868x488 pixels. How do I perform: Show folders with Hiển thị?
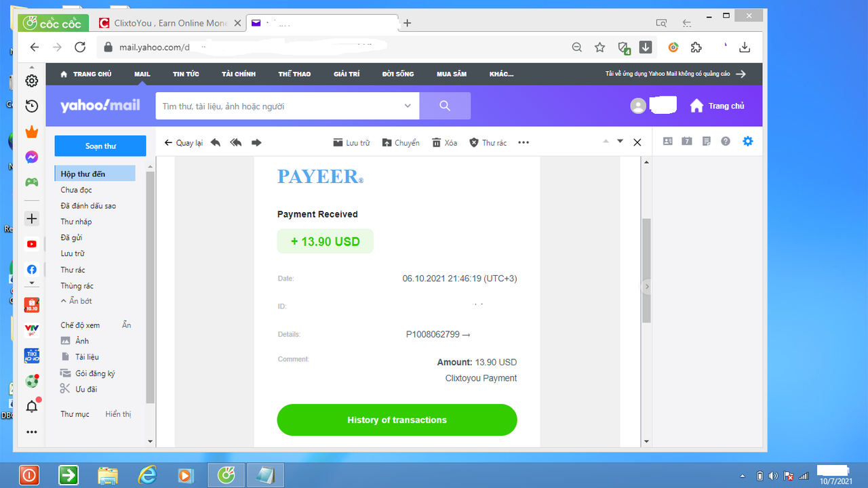coord(118,414)
